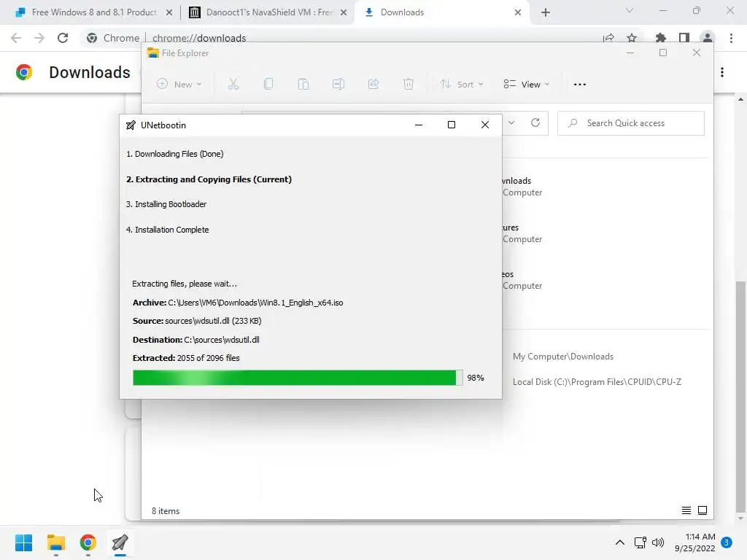
Task: Click the Chrome taskbar icon
Action: [88, 542]
